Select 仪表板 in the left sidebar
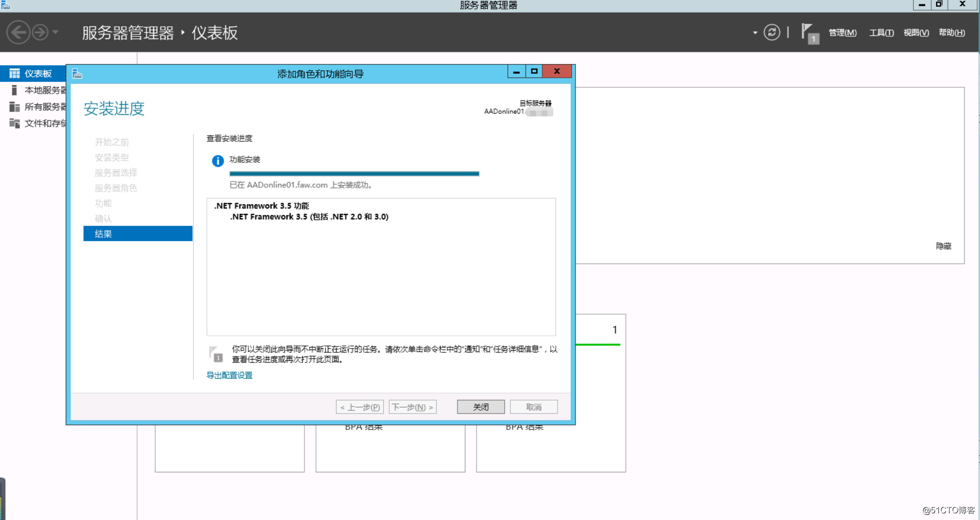The width and height of the screenshot is (980, 520). click(33, 74)
